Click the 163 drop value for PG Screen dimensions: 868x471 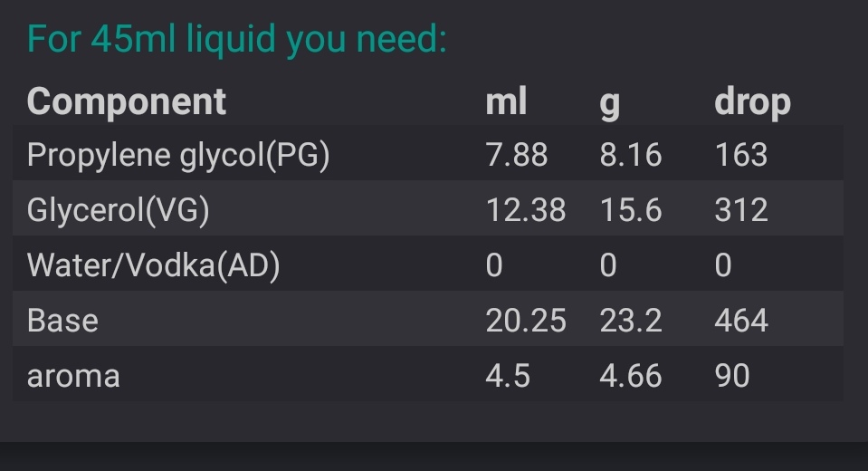pyautogui.click(x=740, y=155)
